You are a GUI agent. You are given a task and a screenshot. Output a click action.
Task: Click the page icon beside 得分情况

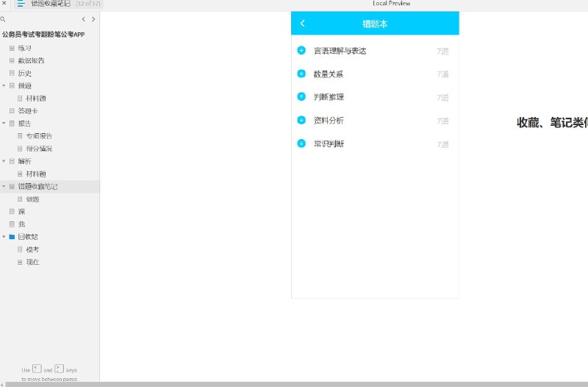[x=20, y=149]
